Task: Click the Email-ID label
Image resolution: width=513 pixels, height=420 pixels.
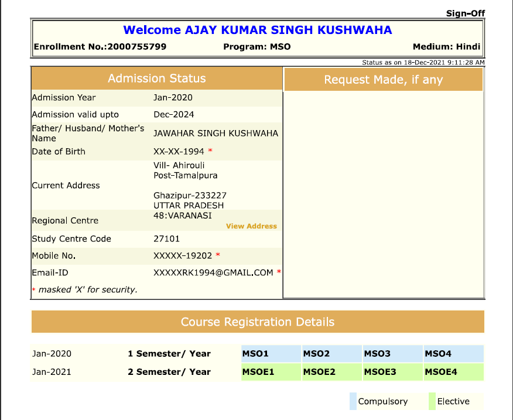Action: pyautogui.click(x=50, y=273)
